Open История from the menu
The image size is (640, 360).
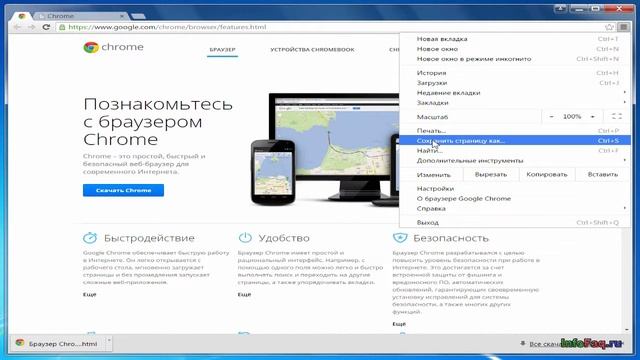(516, 73)
